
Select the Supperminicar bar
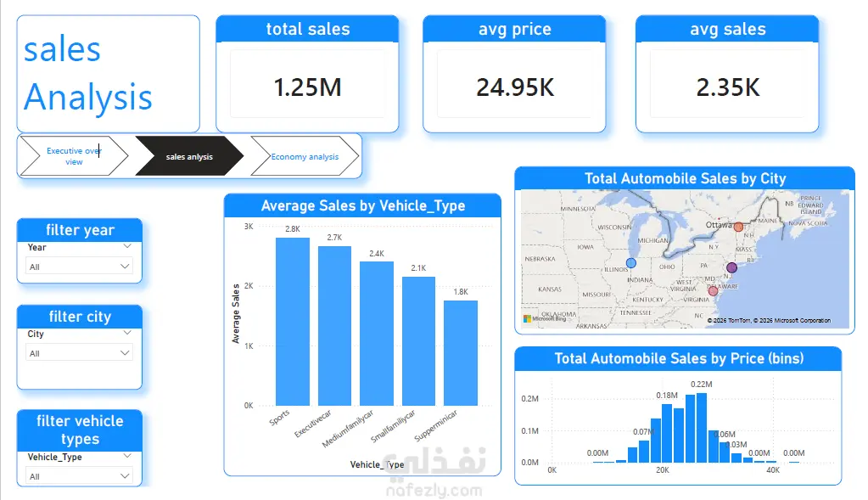coord(461,353)
